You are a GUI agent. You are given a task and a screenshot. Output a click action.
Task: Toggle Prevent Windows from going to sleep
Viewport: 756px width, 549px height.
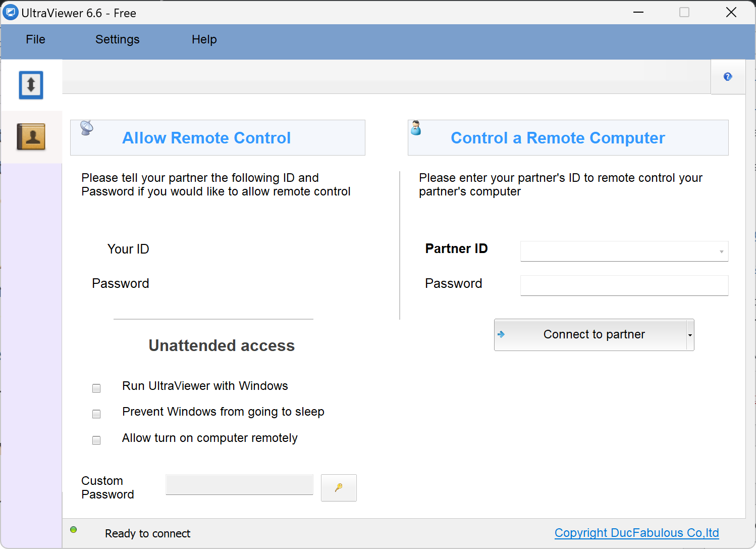(x=96, y=414)
